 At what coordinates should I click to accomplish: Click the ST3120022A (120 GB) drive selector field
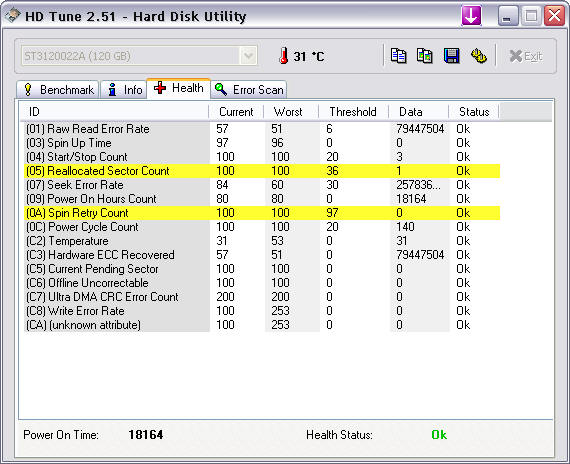click(139, 56)
